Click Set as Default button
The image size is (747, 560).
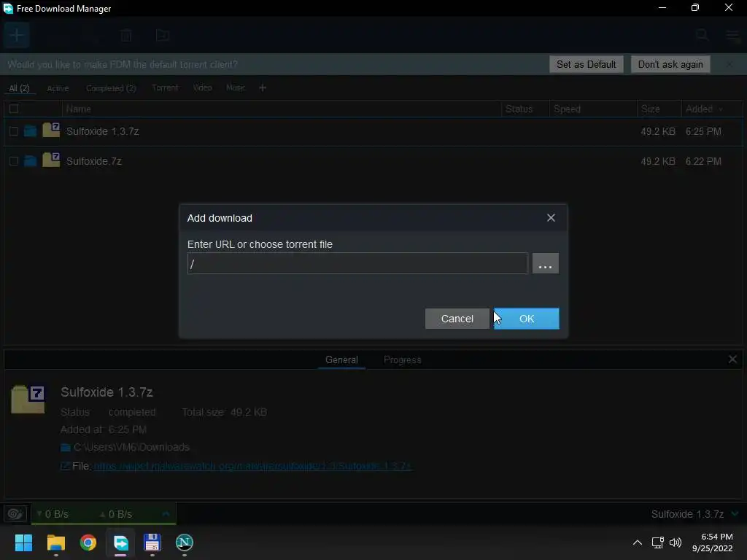[x=586, y=64]
